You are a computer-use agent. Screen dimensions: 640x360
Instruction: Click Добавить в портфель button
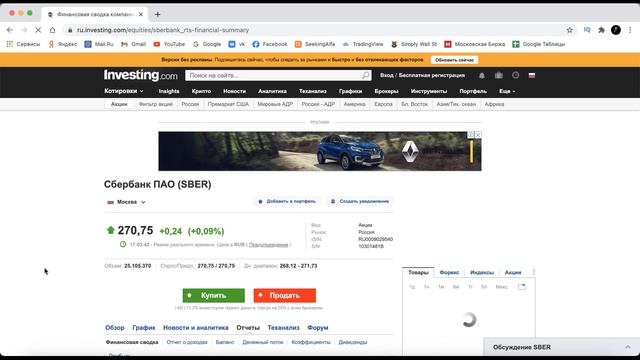point(287,201)
